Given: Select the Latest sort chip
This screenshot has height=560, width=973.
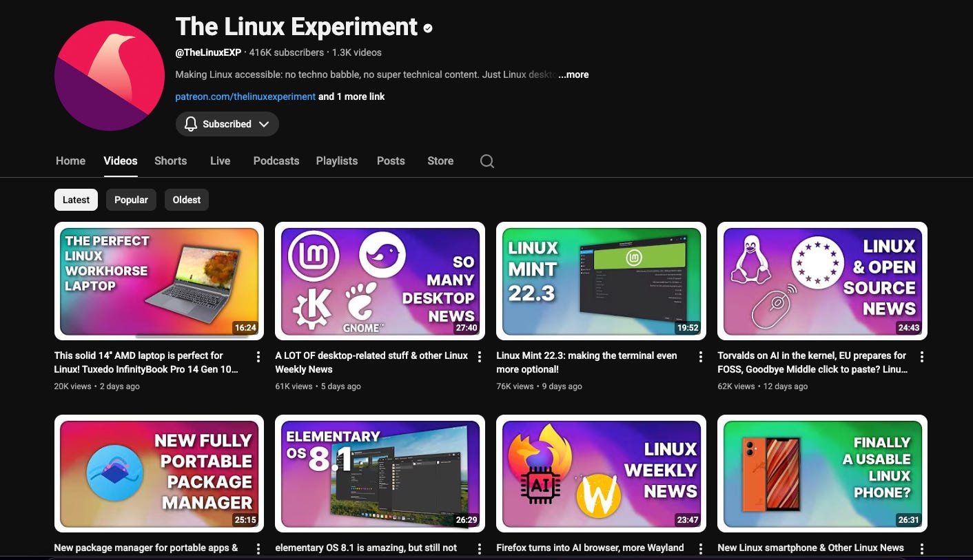Looking at the screenshot, I should coord(76,200).
